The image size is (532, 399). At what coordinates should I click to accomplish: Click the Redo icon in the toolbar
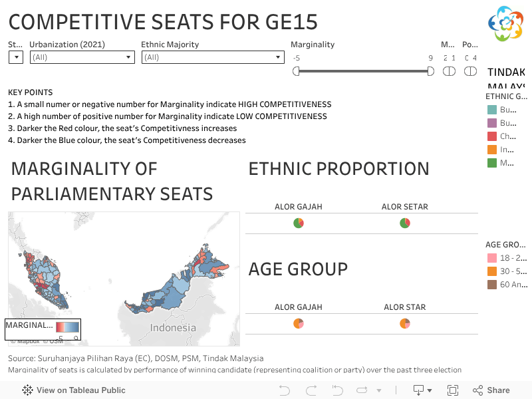coord(310,390)
